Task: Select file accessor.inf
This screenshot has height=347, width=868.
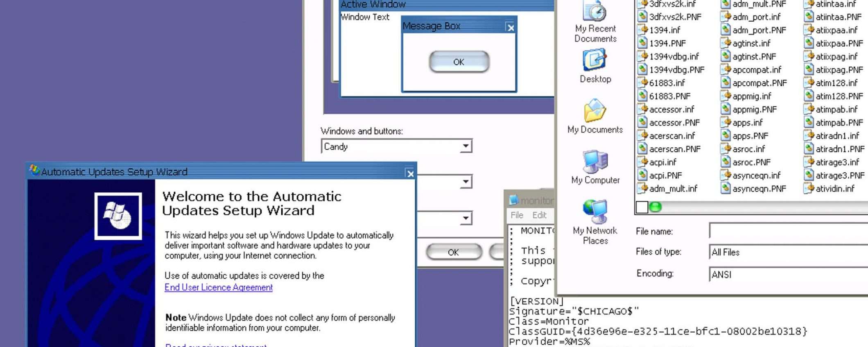Action: pos(671,109)
